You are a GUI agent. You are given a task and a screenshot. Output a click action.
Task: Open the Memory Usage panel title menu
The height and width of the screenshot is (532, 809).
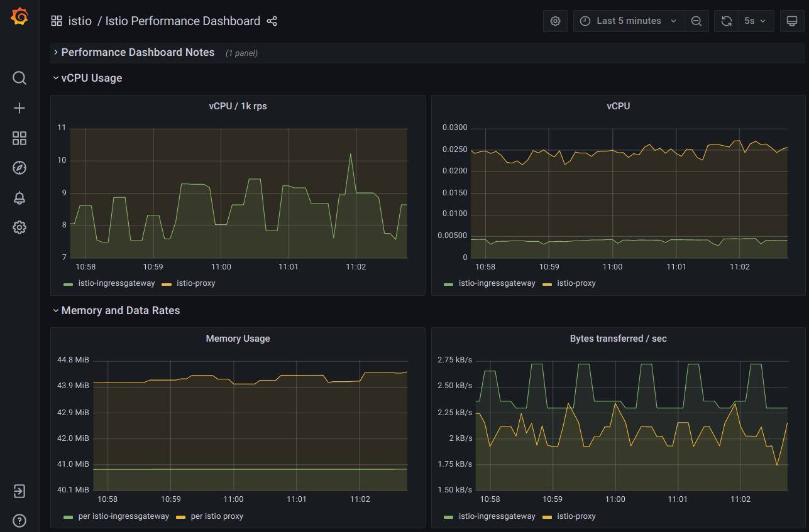pyautogui.click(x=238, y=339)
